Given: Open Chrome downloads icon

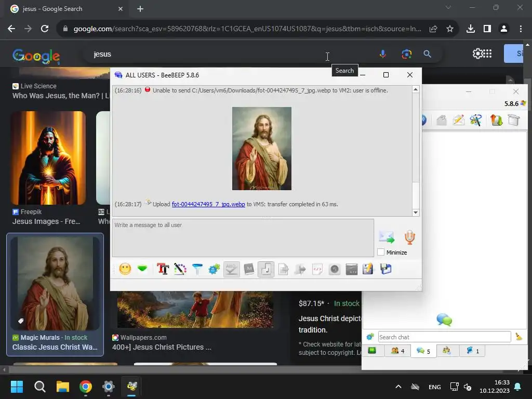Looking at the screenshot, I should pos(471,29).
